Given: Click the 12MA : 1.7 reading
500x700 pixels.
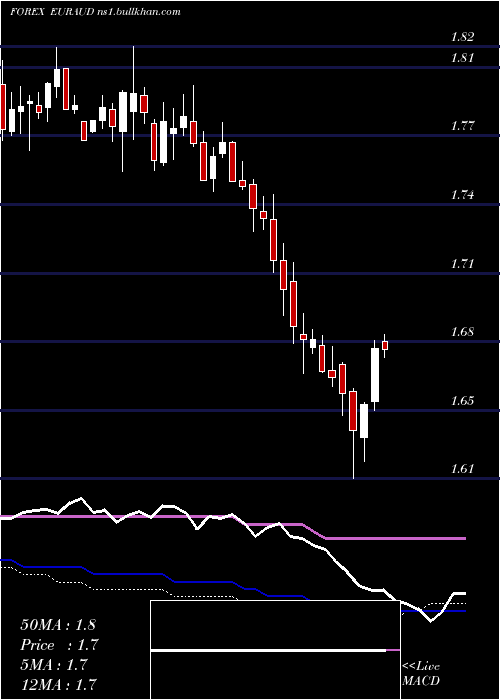Looking at the screenshot, I should pos(58,684).
